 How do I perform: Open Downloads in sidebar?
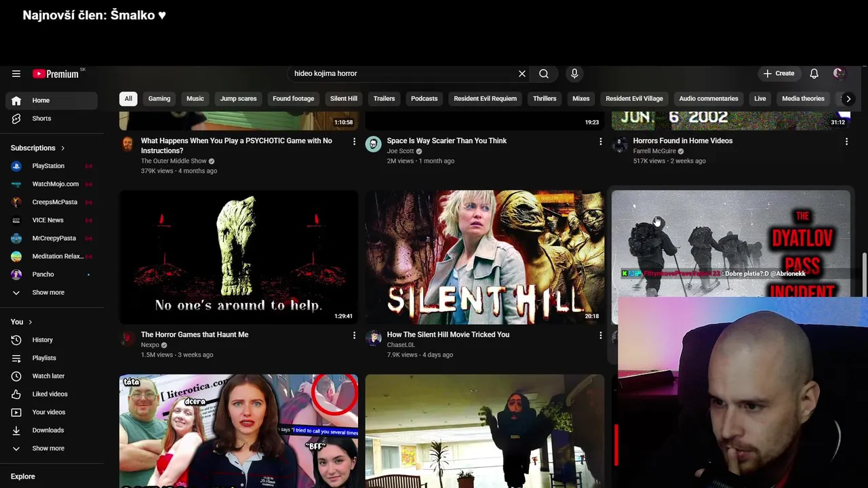pos(52,430)
